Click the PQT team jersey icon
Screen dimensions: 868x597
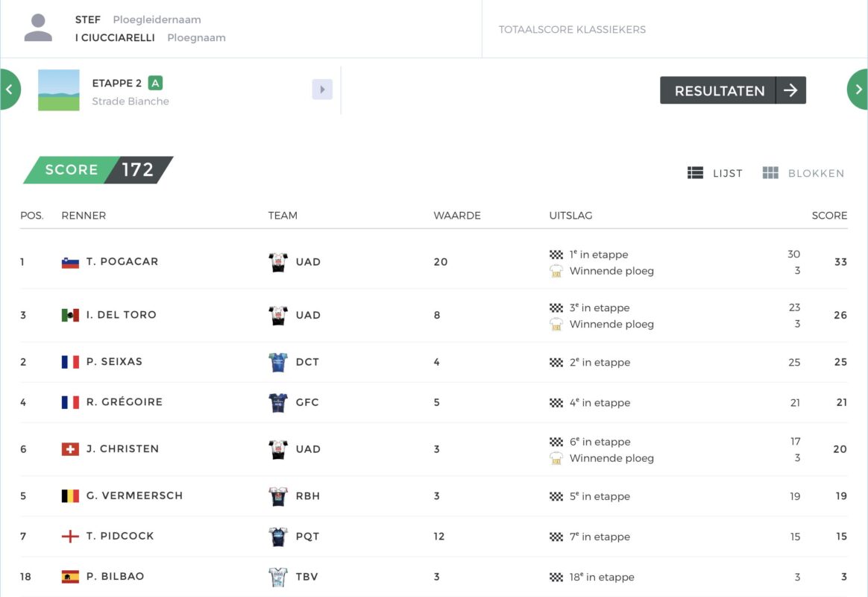pos(278,537)
